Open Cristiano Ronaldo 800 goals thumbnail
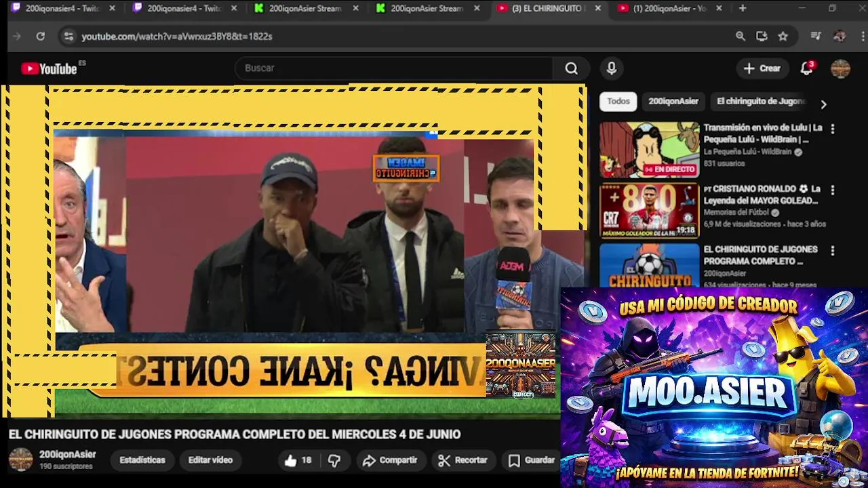868x488 pixels. click(x=649, y=211)
